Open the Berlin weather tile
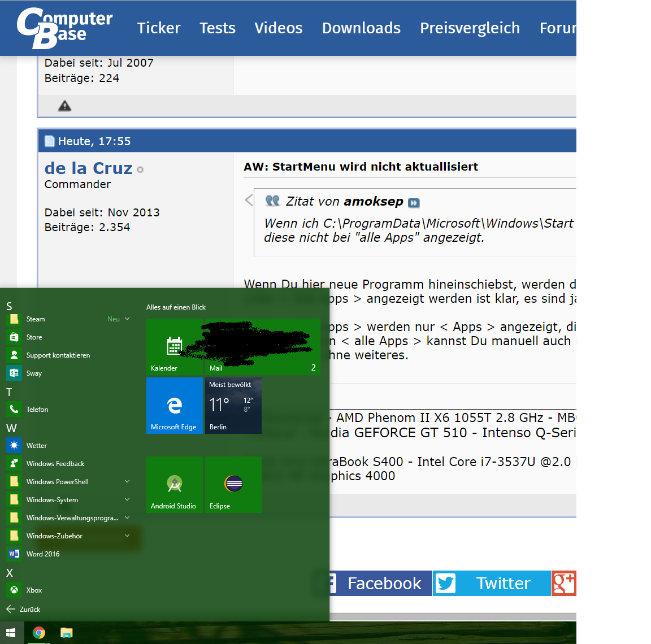This screenshot has height=644, width=651. click(233, 406)
